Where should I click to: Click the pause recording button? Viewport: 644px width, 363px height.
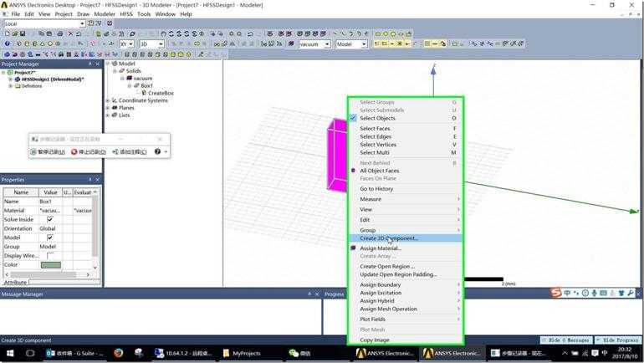48,152
